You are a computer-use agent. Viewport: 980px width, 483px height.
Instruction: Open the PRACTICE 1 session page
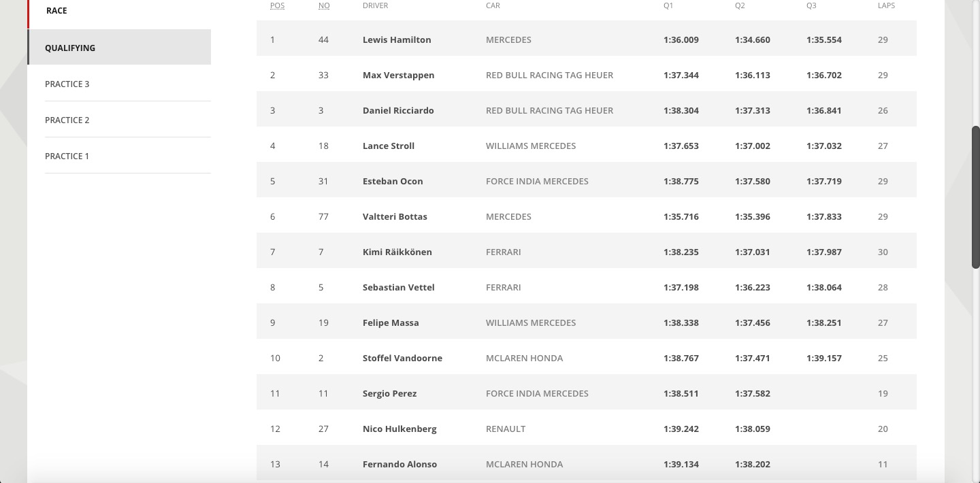click(x=67, y=156)
